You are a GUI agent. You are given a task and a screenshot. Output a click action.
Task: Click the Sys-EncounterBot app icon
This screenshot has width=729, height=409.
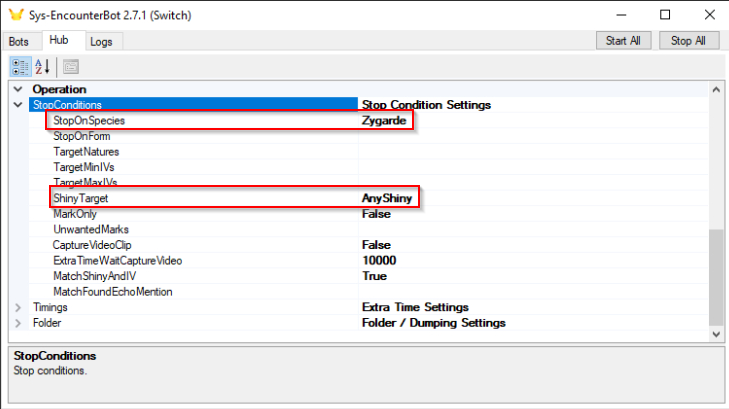tap(14, 14)
